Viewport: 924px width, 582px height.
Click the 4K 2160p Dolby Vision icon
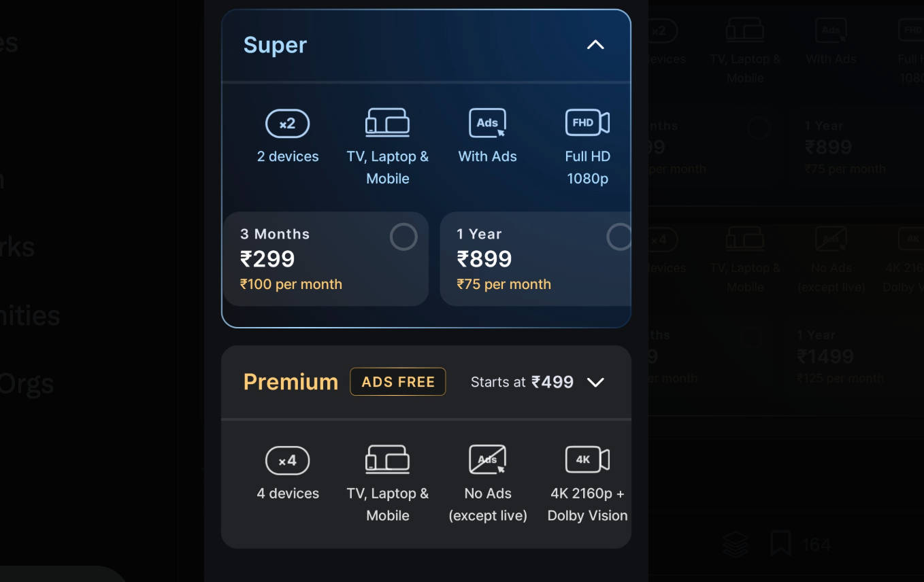click(x=587, y=460)
